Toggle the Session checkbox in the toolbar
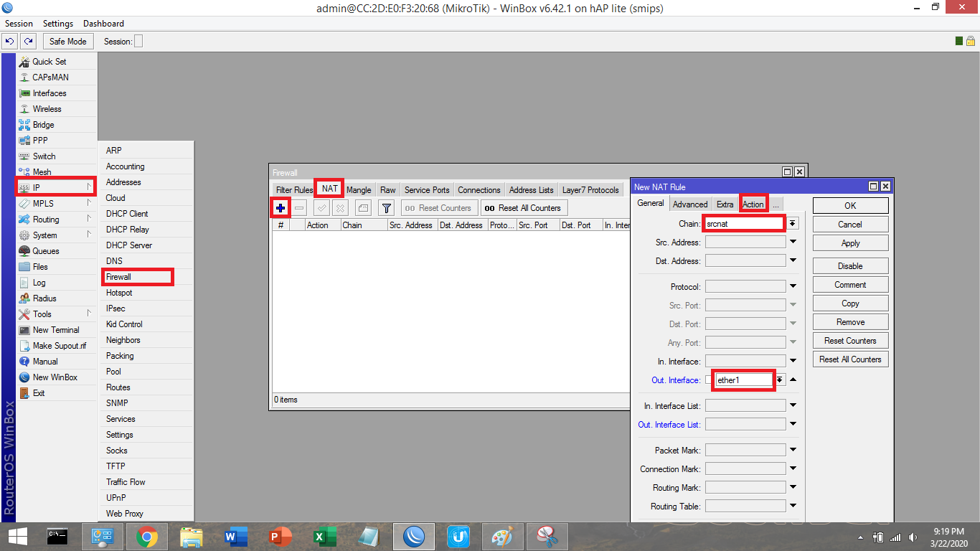Viewport: 980px width, 551px height. tap(138, 42)
